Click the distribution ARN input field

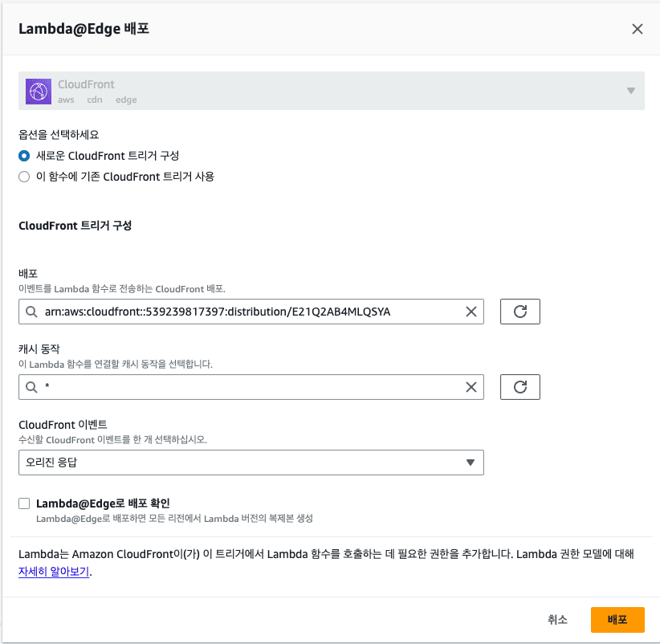pyautogui.click(x=241, y=312)
